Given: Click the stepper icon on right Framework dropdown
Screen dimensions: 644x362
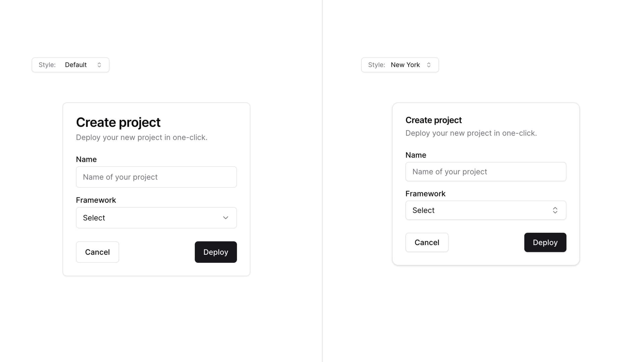Looking at the screenshot, I should (555, 210).
